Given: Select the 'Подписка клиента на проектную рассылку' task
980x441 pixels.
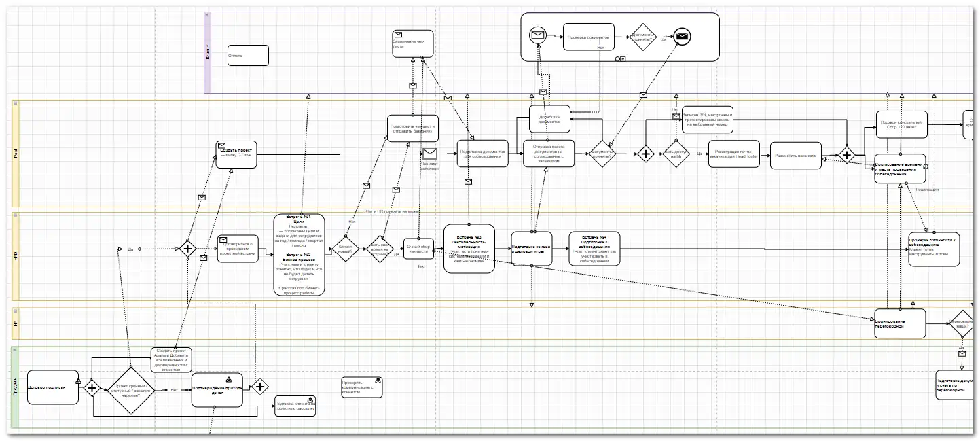Looking at the screenshot, I should click(295, 406).
